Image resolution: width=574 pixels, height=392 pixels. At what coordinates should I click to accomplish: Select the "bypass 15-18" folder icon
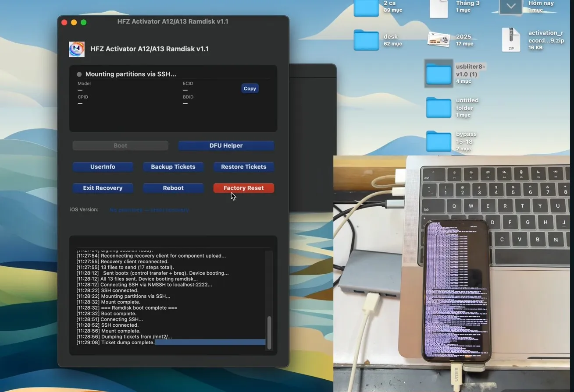[439, 141]
